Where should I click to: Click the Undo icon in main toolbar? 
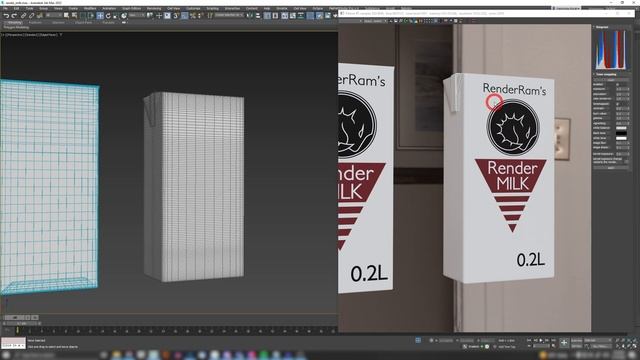(7, 16)
